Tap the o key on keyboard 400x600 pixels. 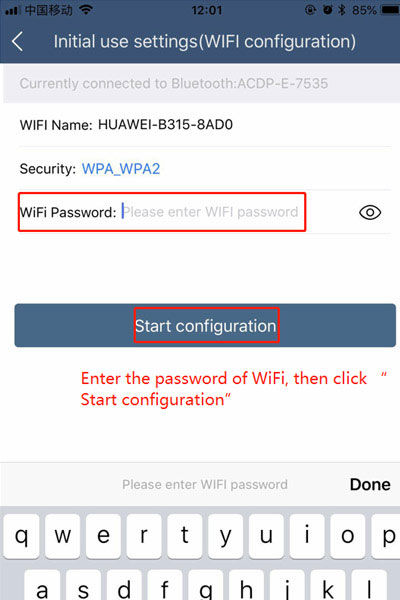point(348,536)
